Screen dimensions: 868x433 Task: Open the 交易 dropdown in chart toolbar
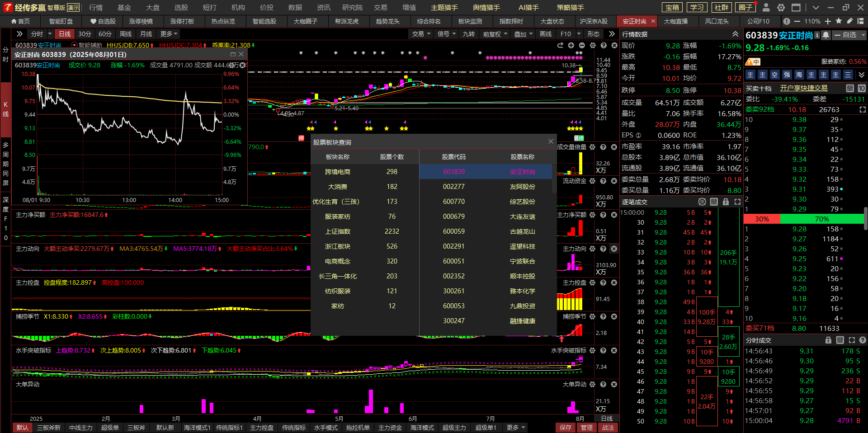pyautogui.click(x=421, y=34)
